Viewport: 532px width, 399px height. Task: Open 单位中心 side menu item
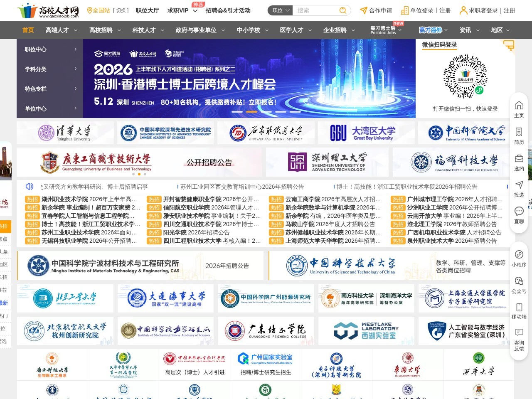50,108
